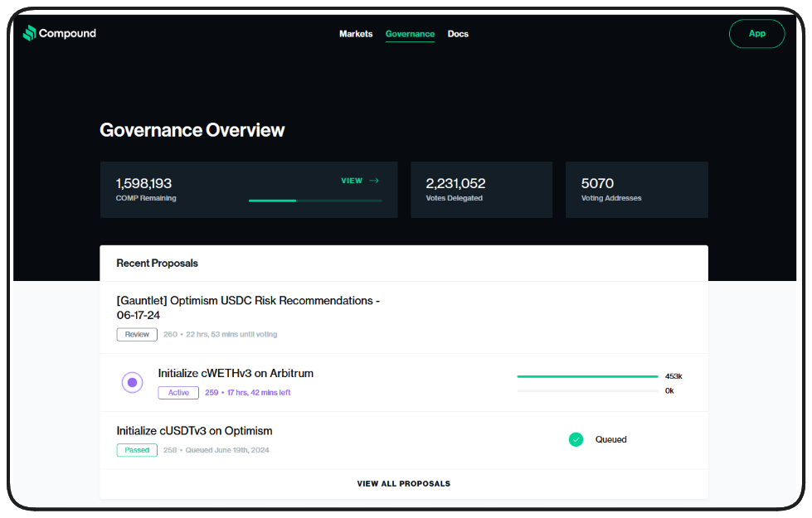Click the arrow icon next to VIEW

tap(374, 181)
